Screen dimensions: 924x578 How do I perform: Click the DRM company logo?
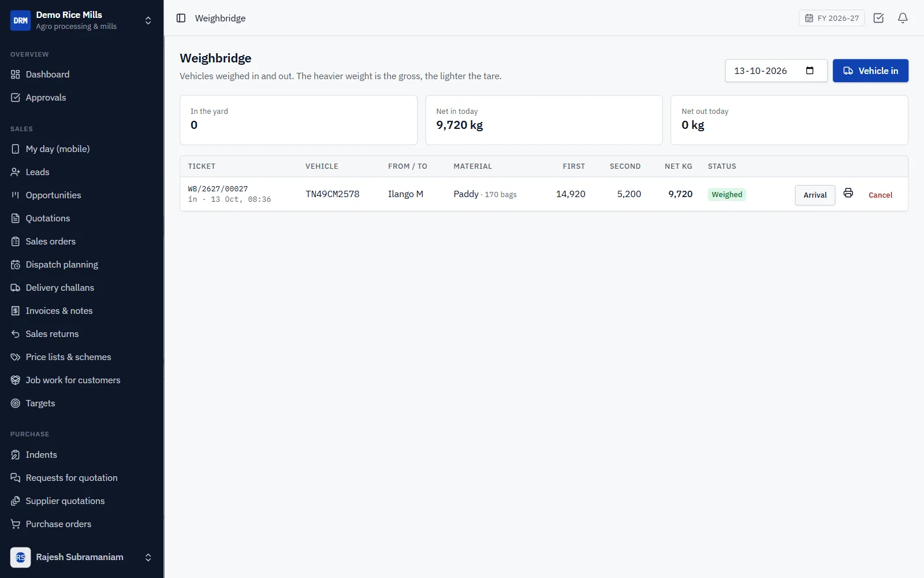pyautogui.click(x=20, y=20)
